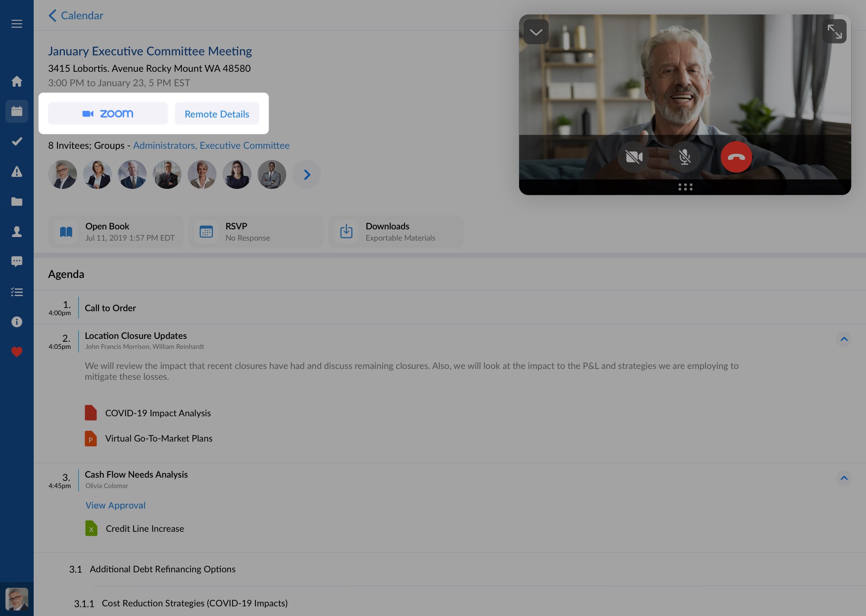
Task: Open the checklist tasks sidebar icon
Action: [x=16, y=292]
